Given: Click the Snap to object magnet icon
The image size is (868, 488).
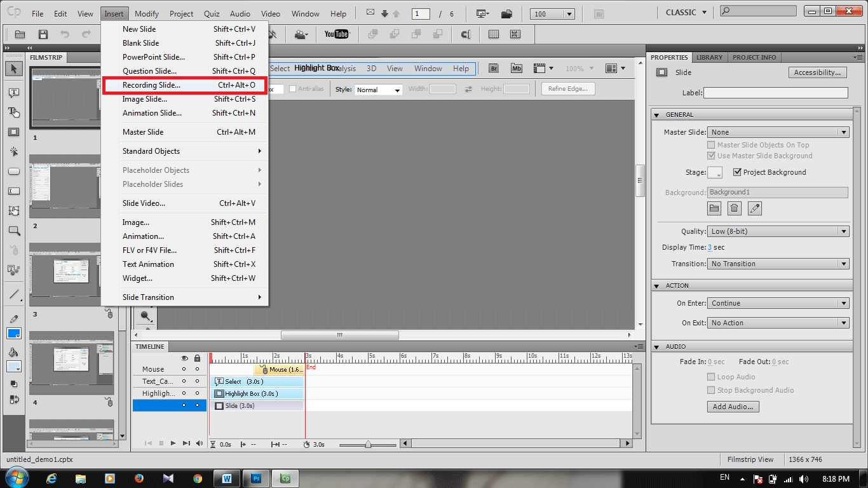Looking at the screenshot, I should coord(465,34).
